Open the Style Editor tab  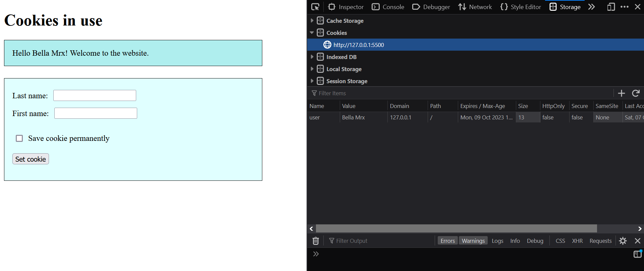point(521,7)
